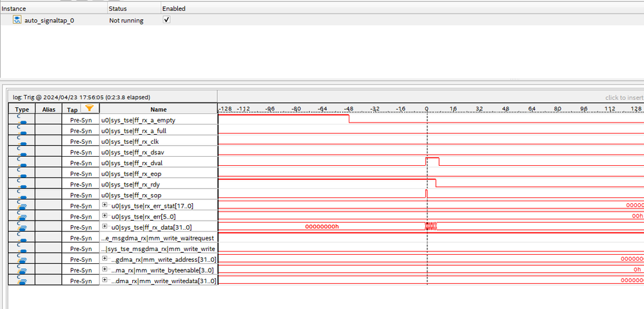Expand the ff_rx_data[31..0] bus
The height and width of the screenshot is (309, 644).
(104, 226)
